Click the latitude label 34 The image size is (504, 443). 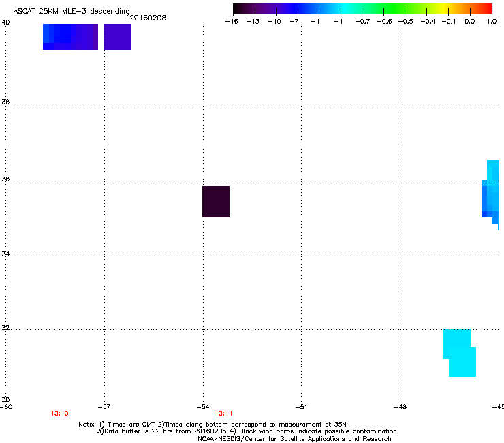(5, 254)
